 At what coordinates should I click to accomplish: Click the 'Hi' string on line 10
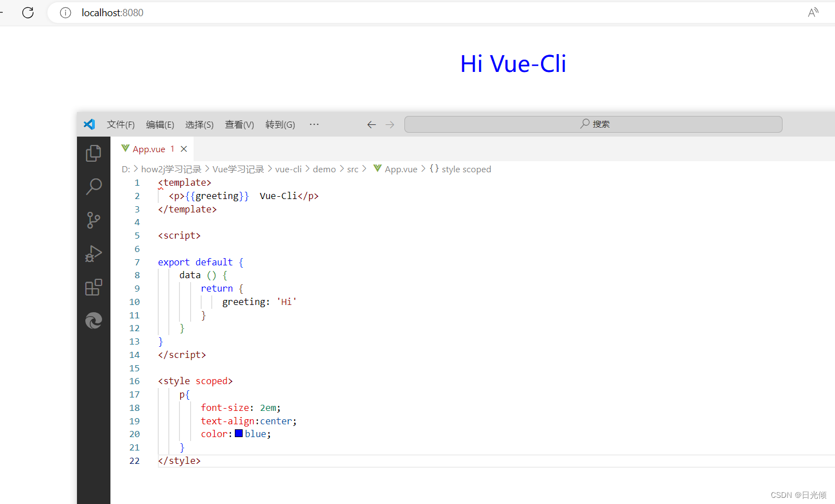tap(286, 302)
